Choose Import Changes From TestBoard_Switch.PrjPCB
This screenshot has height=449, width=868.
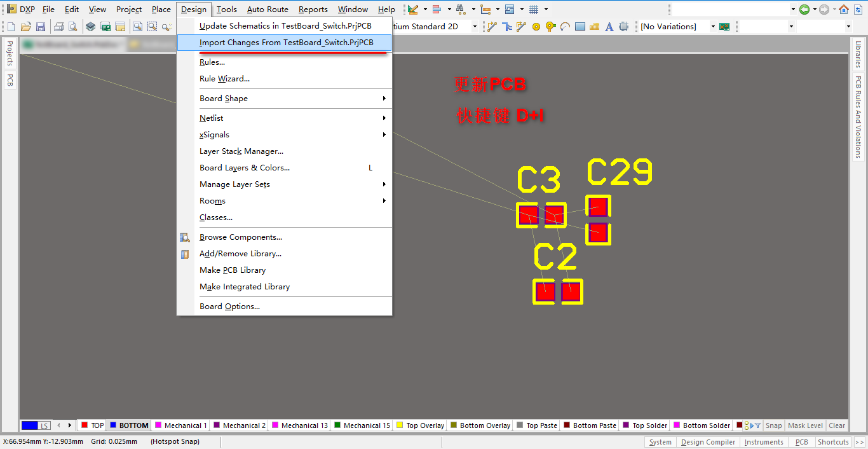tap(286, 43)
